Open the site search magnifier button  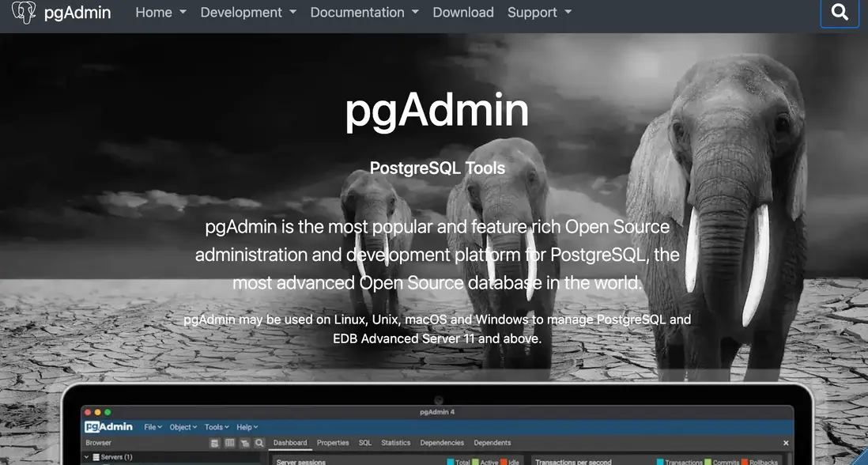[840, 12]
